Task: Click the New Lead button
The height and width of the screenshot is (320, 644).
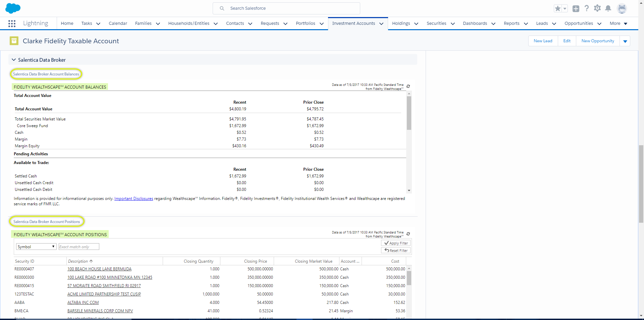Action: click(x=543, y=41)
